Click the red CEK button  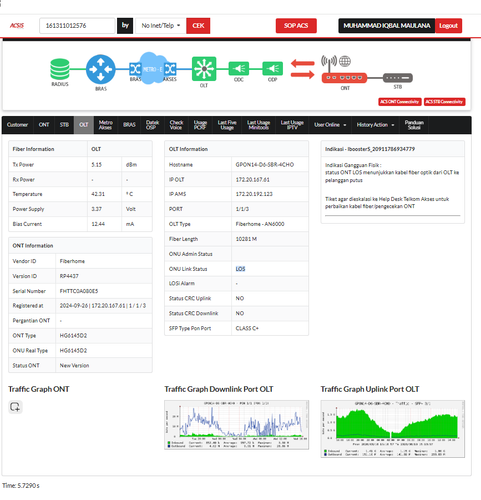point(198,26)
